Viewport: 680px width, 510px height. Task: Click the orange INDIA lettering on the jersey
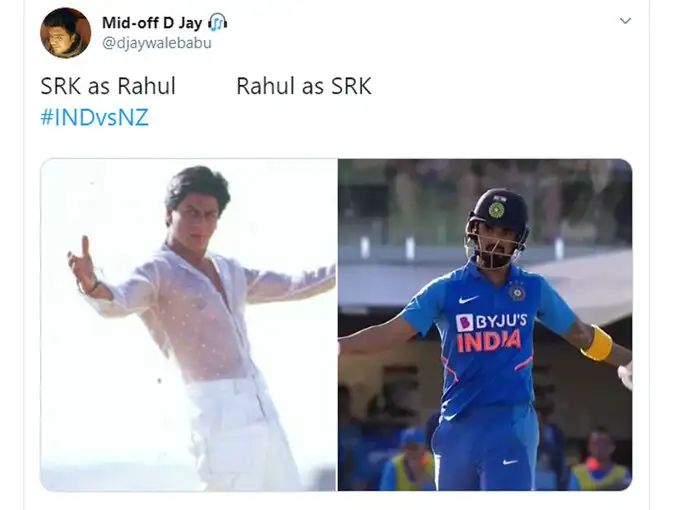(489, 341)
